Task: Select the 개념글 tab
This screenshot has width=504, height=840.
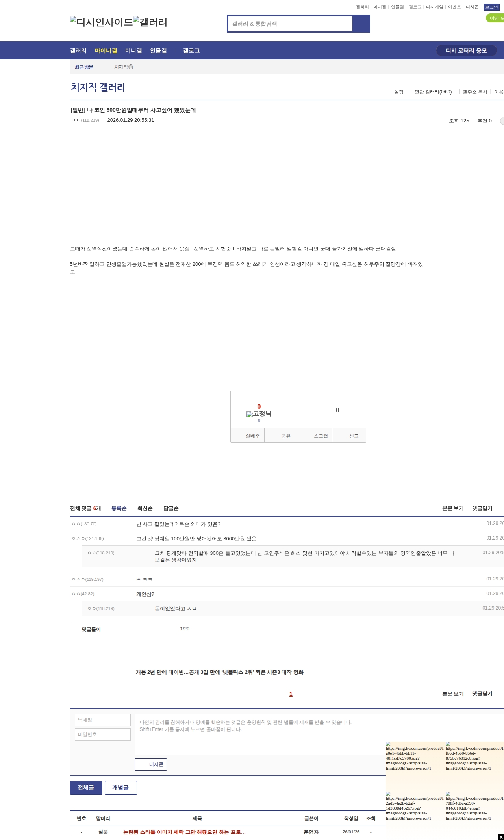Action: point(121,788)
